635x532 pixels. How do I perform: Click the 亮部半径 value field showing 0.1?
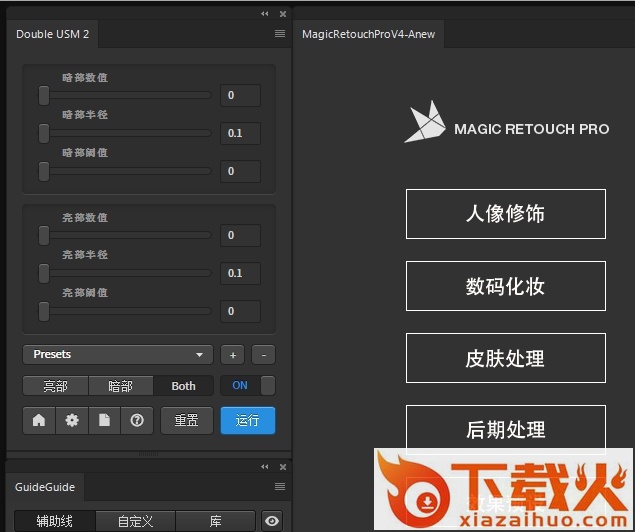click(x=240, y=273)
